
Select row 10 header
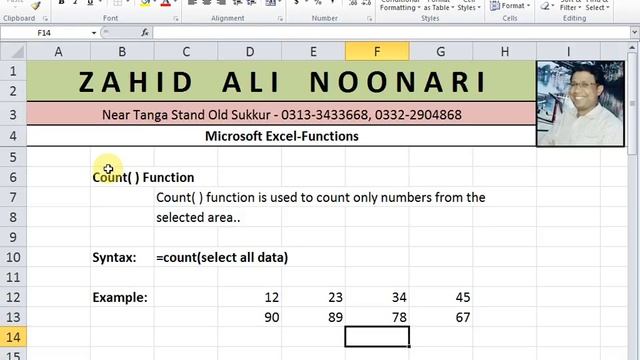coord(13,257)
